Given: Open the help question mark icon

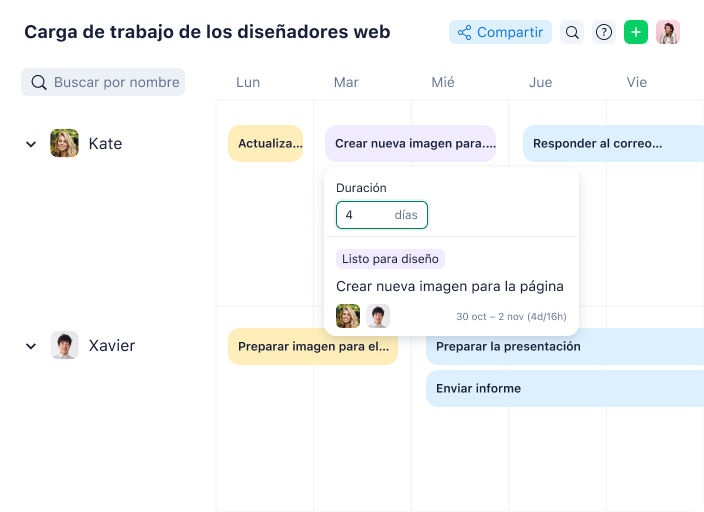Looking at the screenshot, I should (x=604, y=32).
